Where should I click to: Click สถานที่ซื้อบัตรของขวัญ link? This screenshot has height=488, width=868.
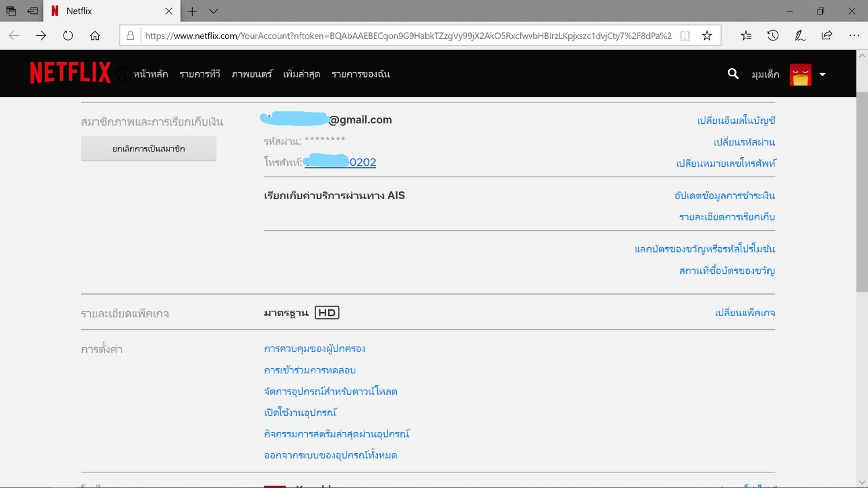[727, 270]
